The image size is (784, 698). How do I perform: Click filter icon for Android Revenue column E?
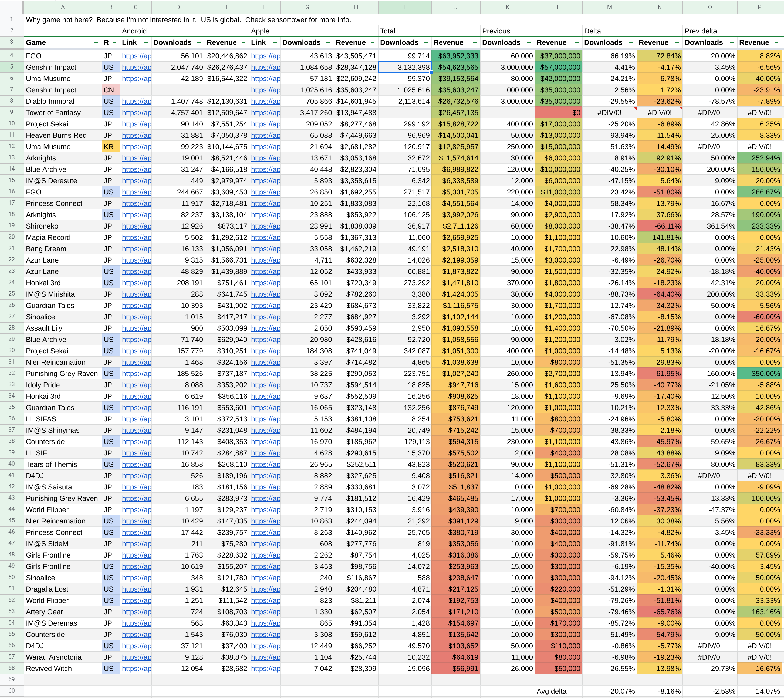pos(243,43)
